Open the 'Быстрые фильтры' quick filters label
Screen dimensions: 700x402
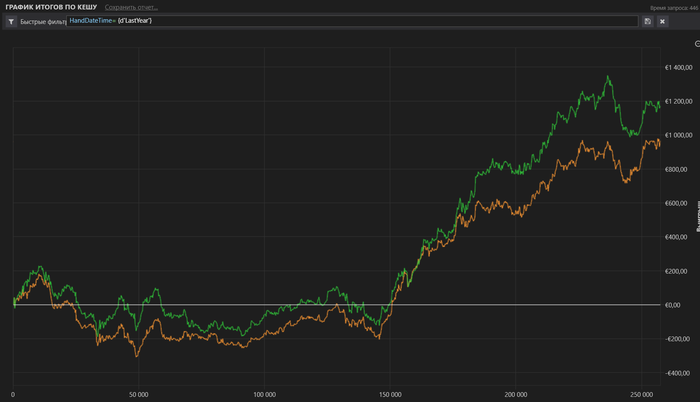[x=43, y=21]
